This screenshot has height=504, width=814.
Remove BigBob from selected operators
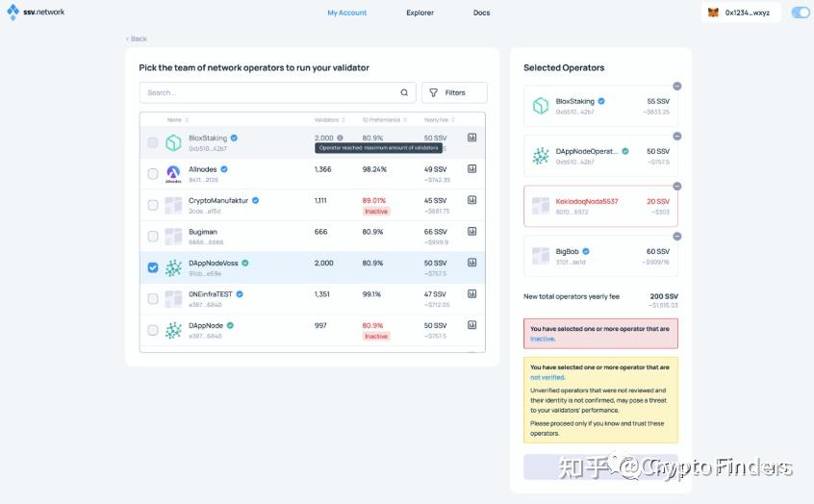pyautogui.click(x=677, y=237)
